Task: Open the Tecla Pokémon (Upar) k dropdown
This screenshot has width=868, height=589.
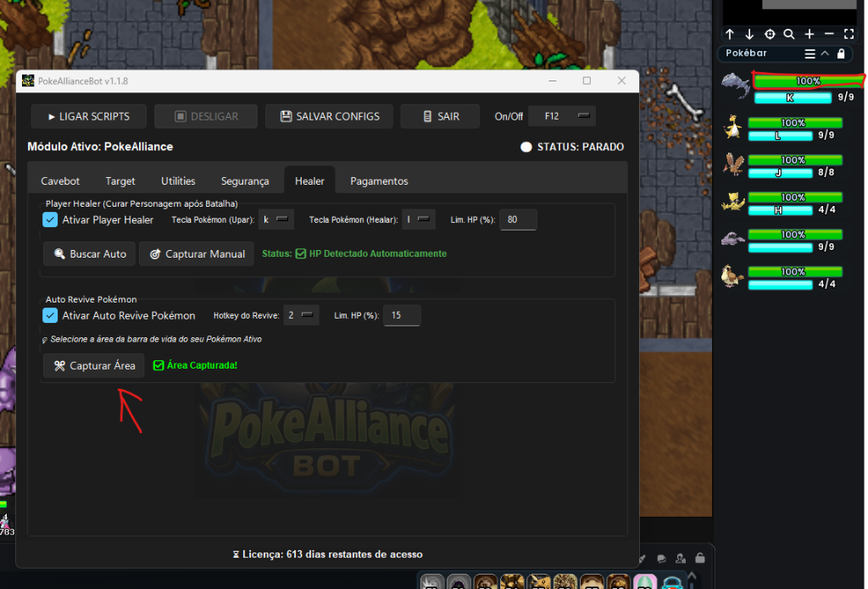Action: click(276, 219)
